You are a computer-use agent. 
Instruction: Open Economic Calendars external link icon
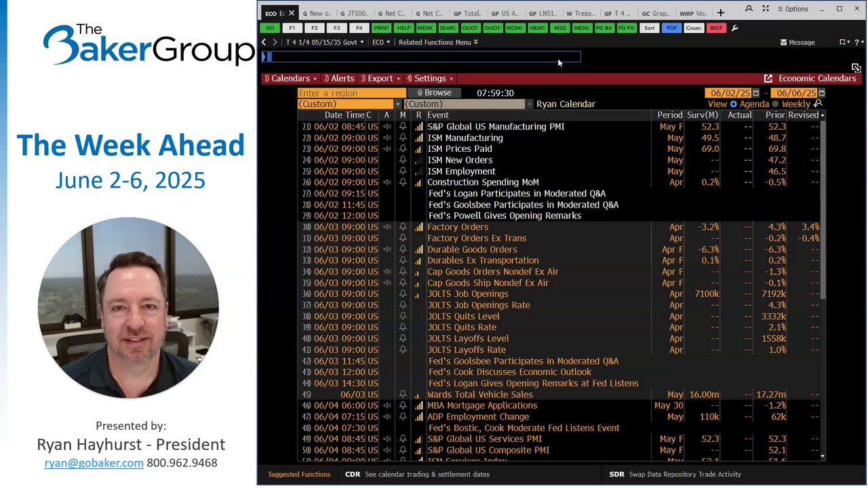tap(768, 79)
